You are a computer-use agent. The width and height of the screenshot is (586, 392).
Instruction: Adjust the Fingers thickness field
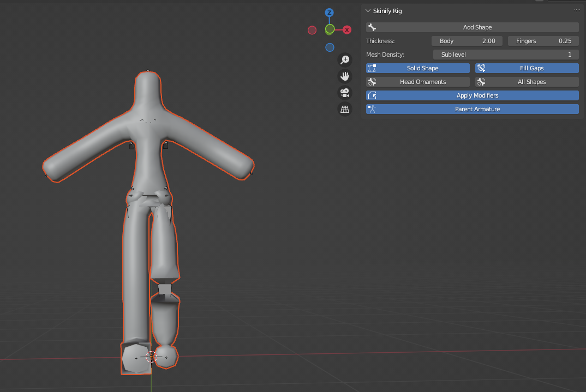(x=543, y=41)
